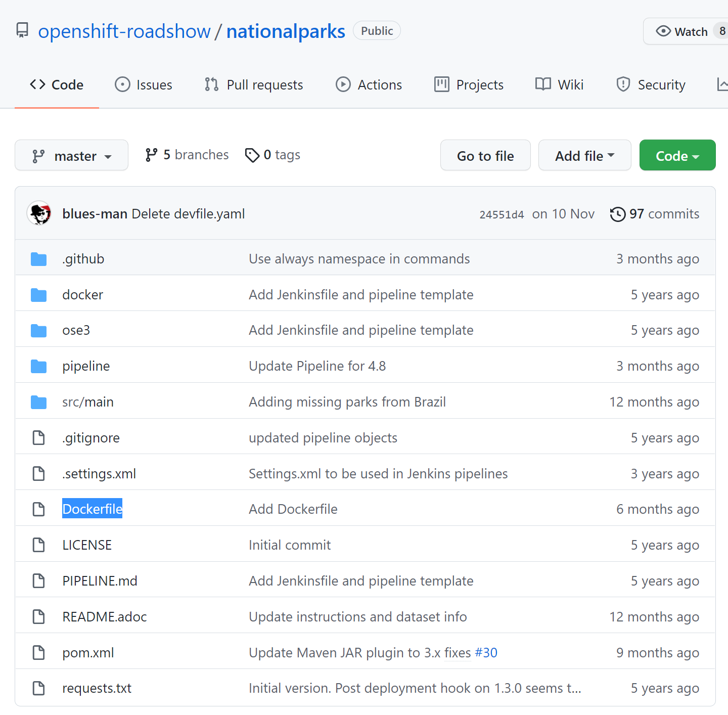Open issue link #30 in pom.xml row
The width and height of the screenshot is (728, 715).
point(486,653)
